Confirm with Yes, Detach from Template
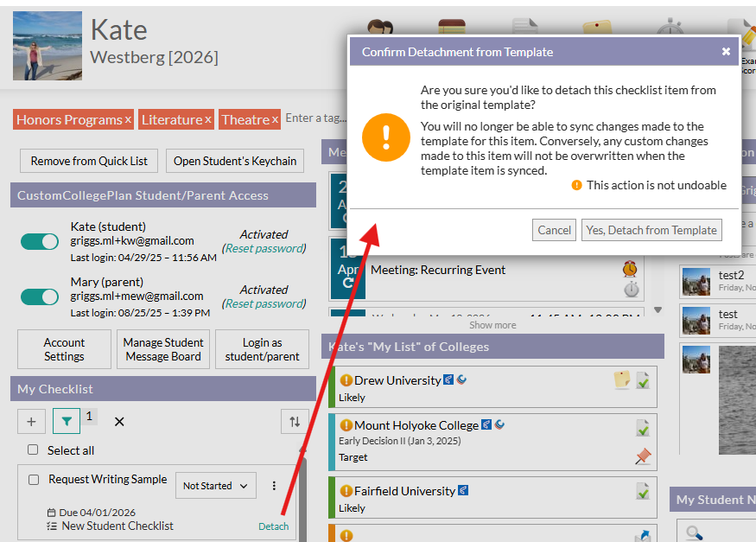This screenshot has width=756, height=542. pyautogui.click(x=651, y=230)
